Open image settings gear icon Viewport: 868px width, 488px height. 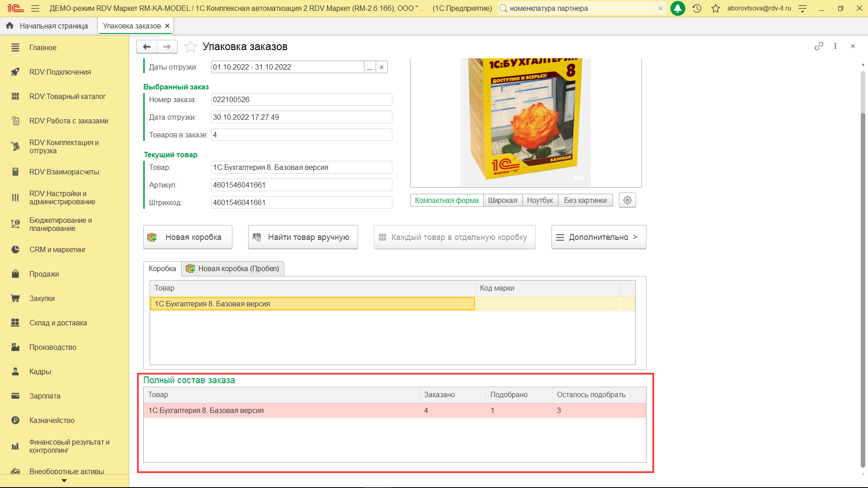click(627, 200)
